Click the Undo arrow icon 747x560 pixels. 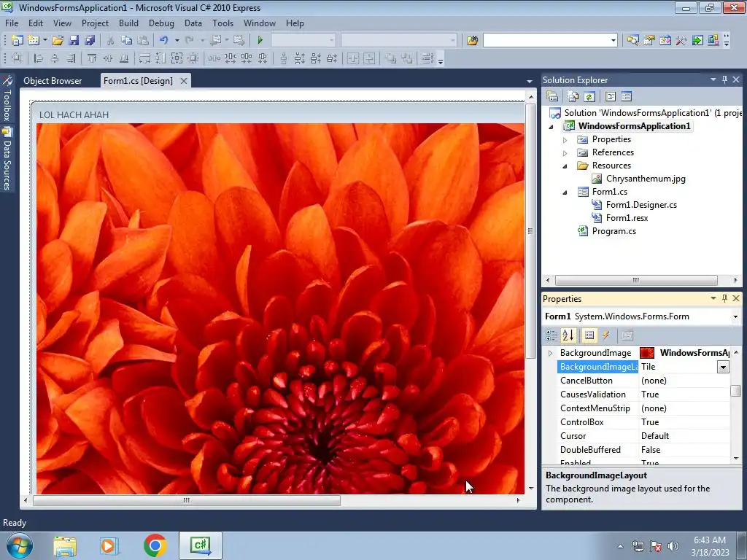[164, 41]
